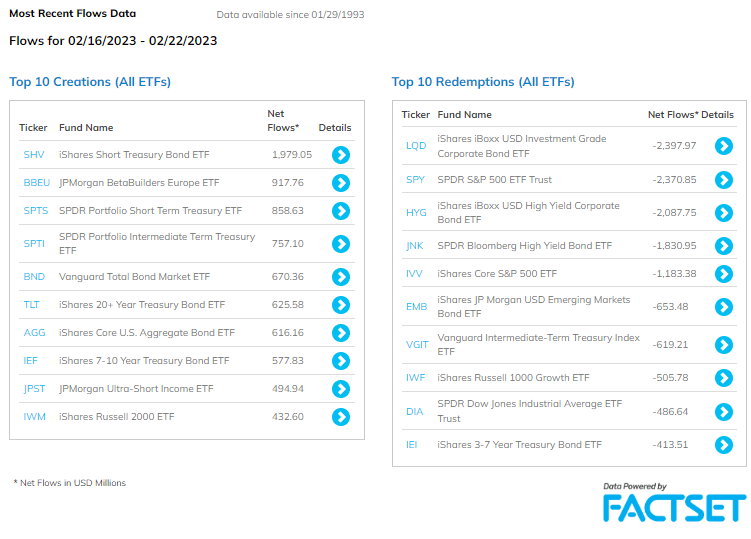Open the IEF ticker link
The width and height of the screenshot is (751, 539).
(x=31, y=361)
